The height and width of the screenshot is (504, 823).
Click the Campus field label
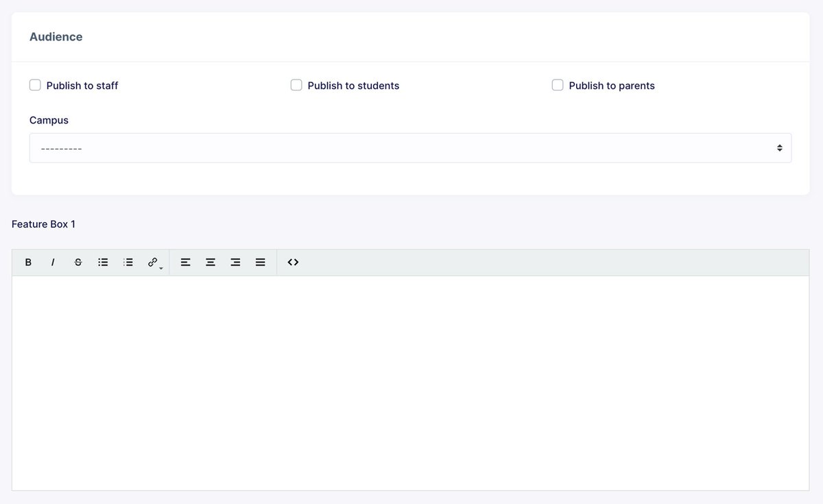49,120
